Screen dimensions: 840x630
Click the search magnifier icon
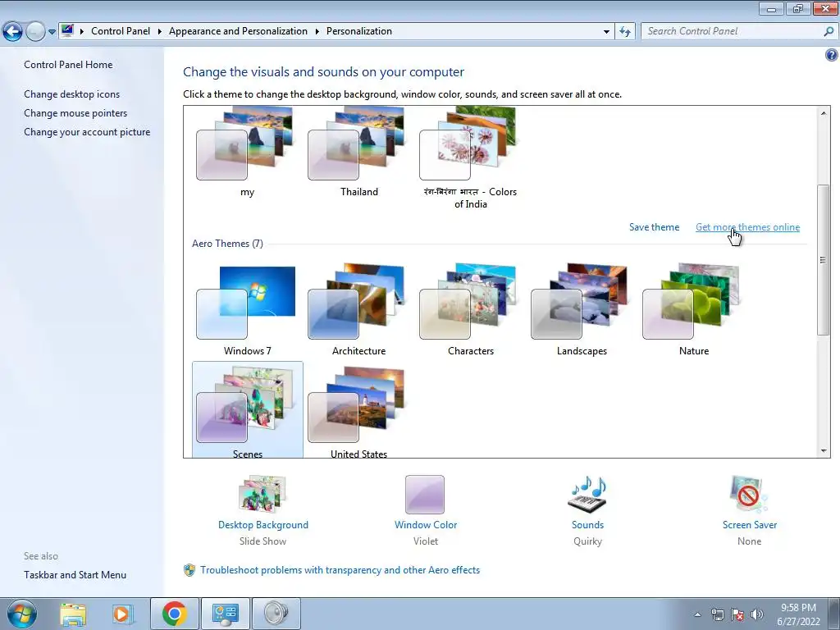pyautogui.click(x=829, y=31)
